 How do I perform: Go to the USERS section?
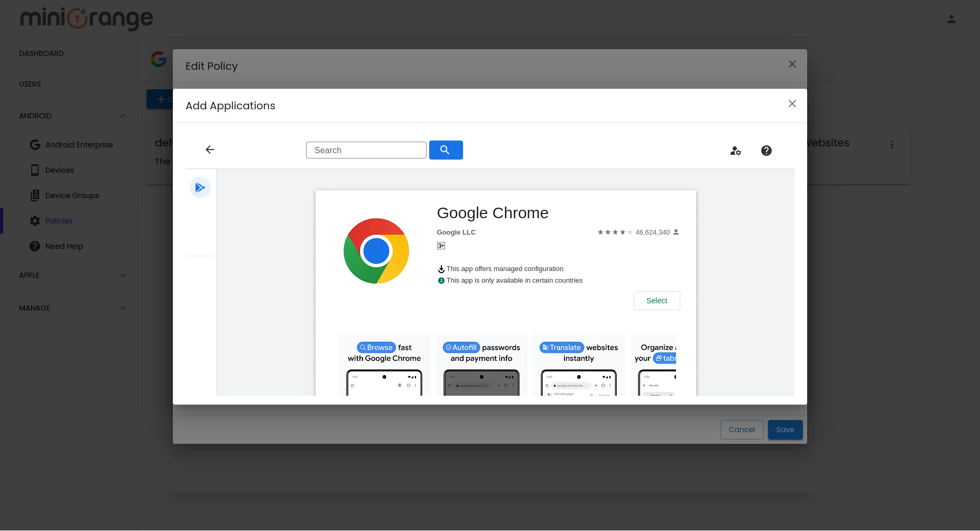coord(30,83)
